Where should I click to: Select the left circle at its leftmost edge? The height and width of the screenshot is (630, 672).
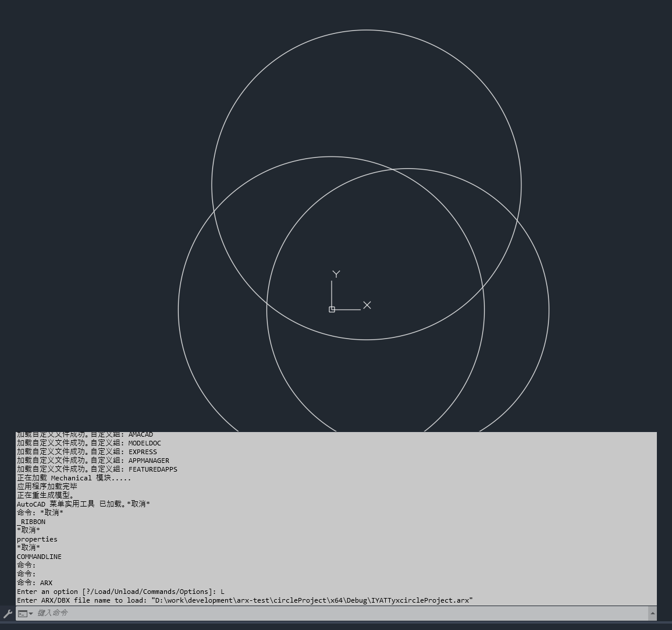(x=179, y=309)
